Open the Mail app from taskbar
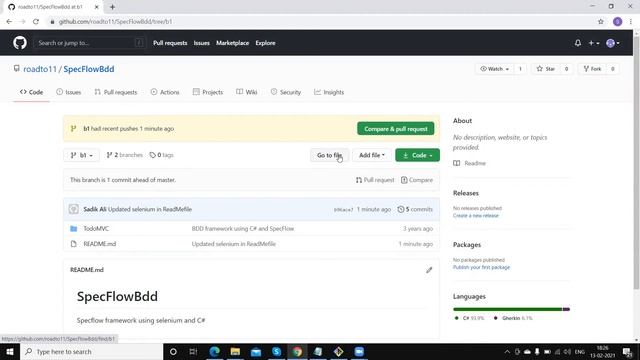Image resolution: width=640 pixels, height=360 pixels. 256,351
